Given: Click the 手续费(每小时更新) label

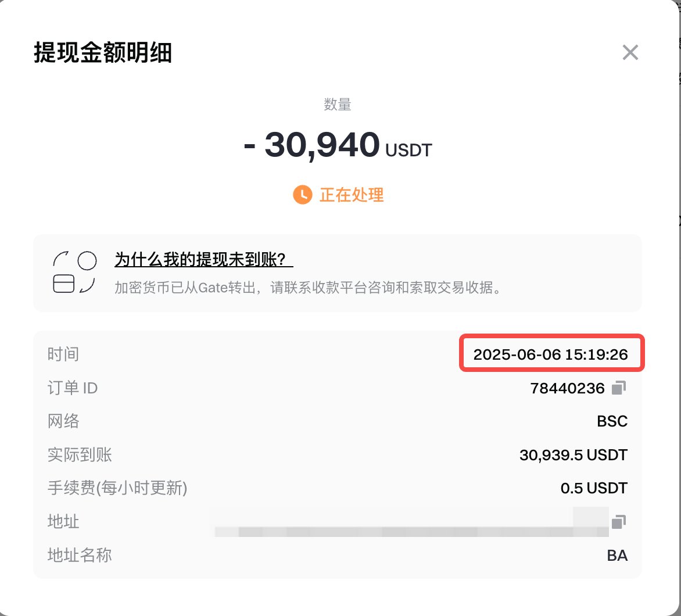Looking at the screenshot, I should [x=117, y=488].
